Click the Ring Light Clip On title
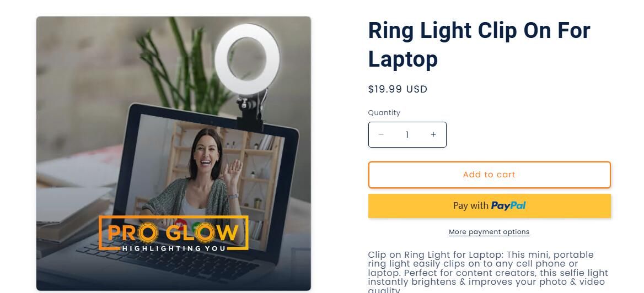The image size is (644, 293). tap(479, 44)
